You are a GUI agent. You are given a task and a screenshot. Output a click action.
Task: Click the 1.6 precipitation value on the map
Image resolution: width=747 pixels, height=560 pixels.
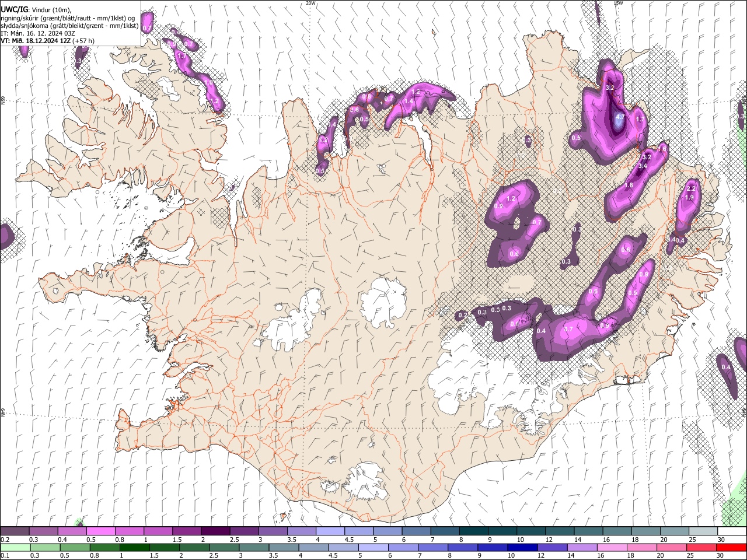tap(662, 149)
